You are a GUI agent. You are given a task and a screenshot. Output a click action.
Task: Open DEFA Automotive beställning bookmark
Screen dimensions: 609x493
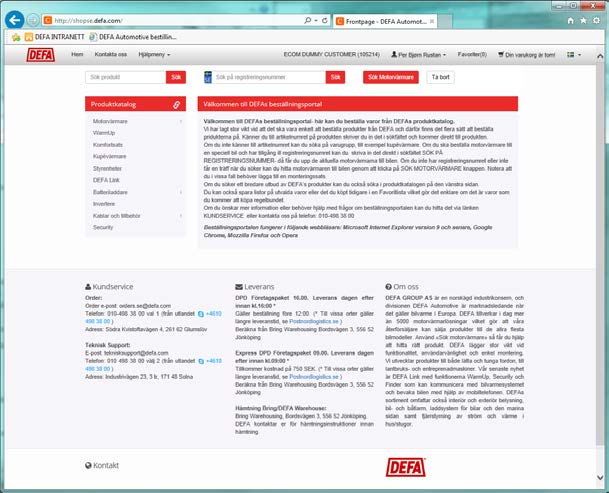(133, 37)
